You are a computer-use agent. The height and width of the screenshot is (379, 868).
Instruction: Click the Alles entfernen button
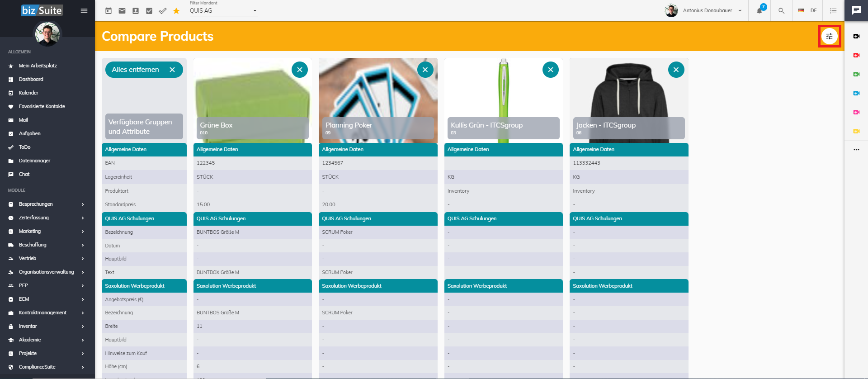tap(144, 70)
